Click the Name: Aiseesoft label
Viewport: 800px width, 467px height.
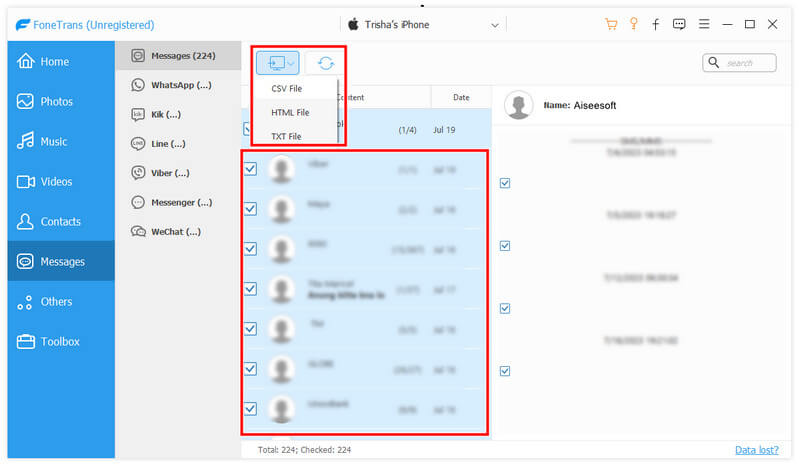pos(580,105)
